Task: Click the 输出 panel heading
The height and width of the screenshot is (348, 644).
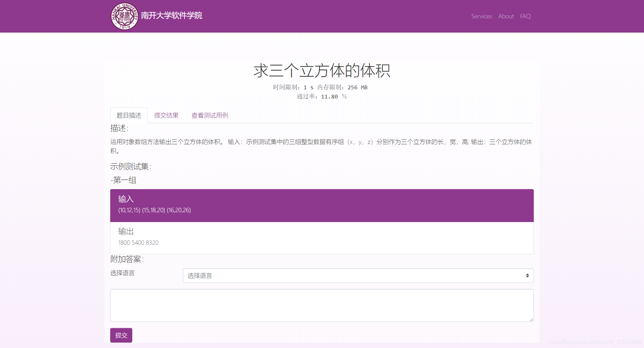Action: [x=126, y=232]
